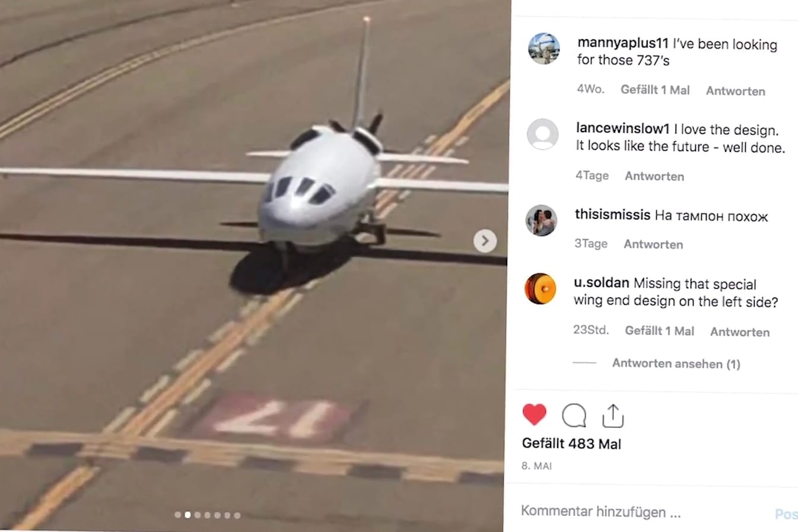The width and height of the screenshot is (798, 532).
Task: Reply to u.soldan's comment via Antworten
Action: (740, 332)
